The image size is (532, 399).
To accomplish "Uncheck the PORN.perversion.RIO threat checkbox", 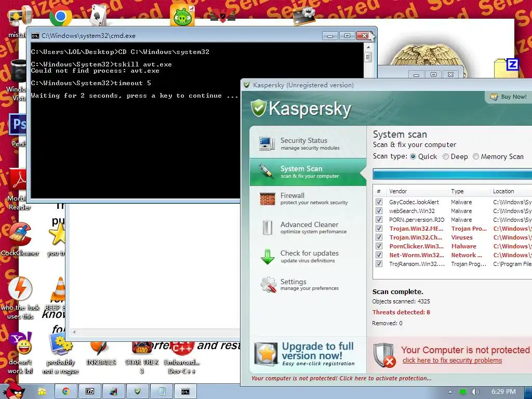I will (x=379, y=220).
